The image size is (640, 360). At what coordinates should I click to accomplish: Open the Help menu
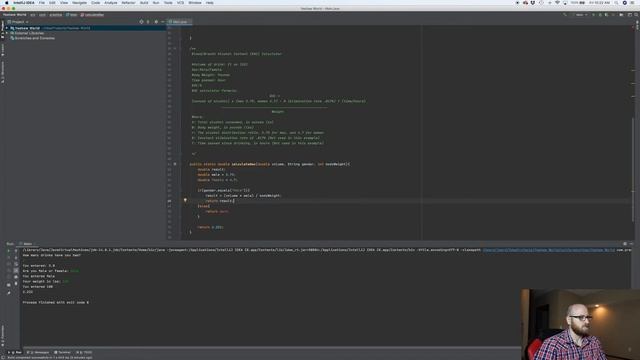(209, 2)
